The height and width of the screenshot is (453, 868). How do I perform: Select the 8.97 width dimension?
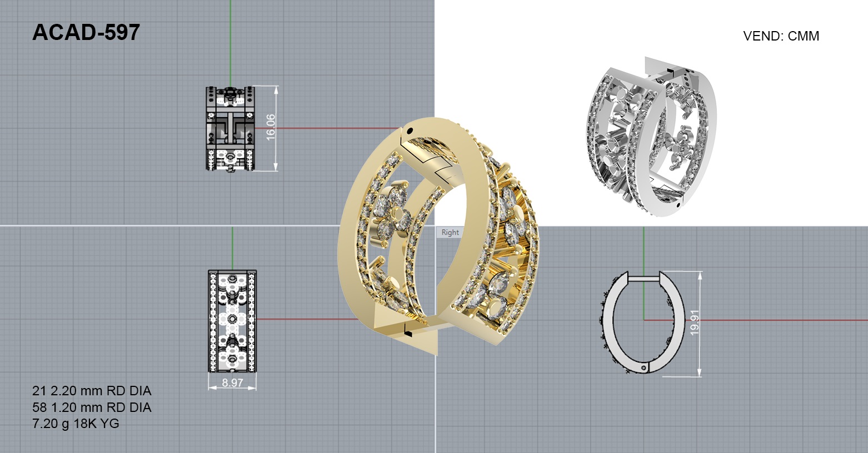tap(232, 382)
